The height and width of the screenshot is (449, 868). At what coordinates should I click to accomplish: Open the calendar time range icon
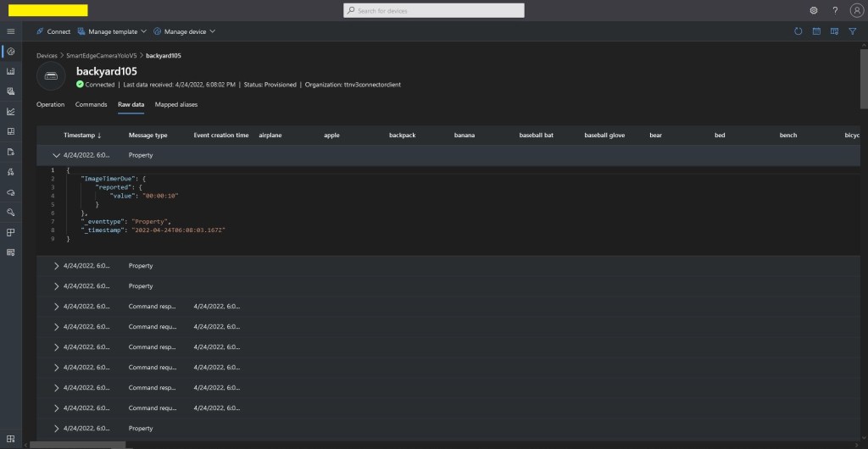pos(816,31)
